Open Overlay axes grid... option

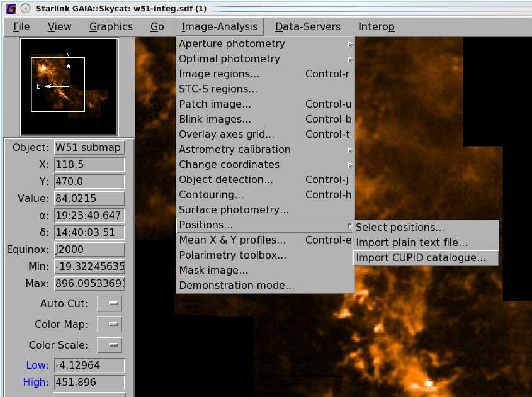pyautogui.click(x=265, y=134)
